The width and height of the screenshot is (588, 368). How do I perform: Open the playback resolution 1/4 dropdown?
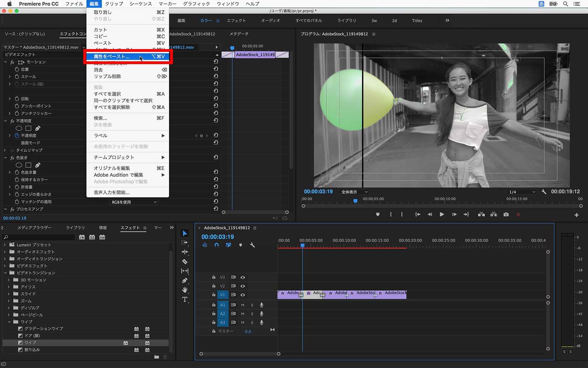[522, 192]
